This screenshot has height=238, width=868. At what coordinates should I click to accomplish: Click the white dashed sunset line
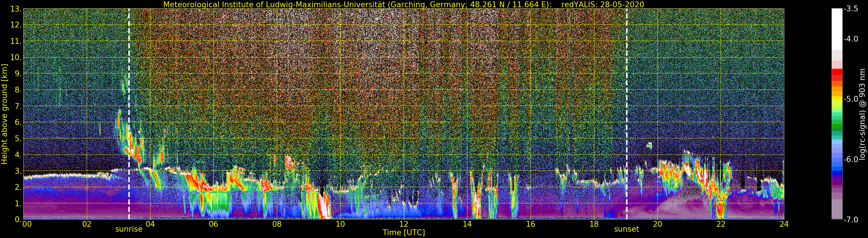point(627,101)
